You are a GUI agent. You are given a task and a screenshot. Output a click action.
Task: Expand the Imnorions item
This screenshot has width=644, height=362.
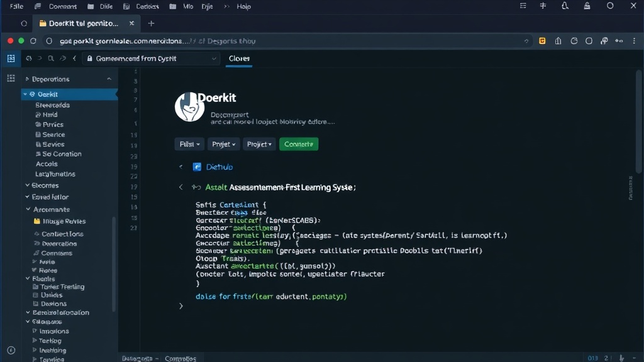[x=35, y=331]
